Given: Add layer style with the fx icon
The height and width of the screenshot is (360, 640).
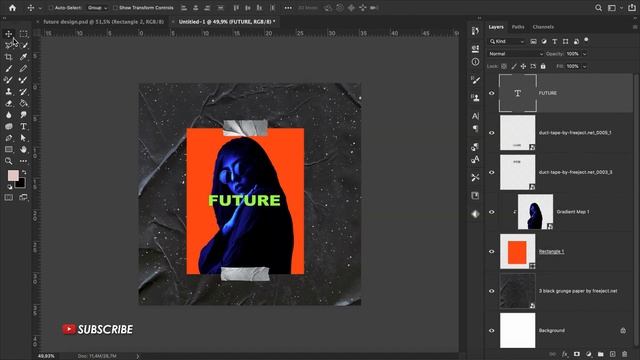Looking at the screenshot, I should pyautogui.click(x=565, y=354).
